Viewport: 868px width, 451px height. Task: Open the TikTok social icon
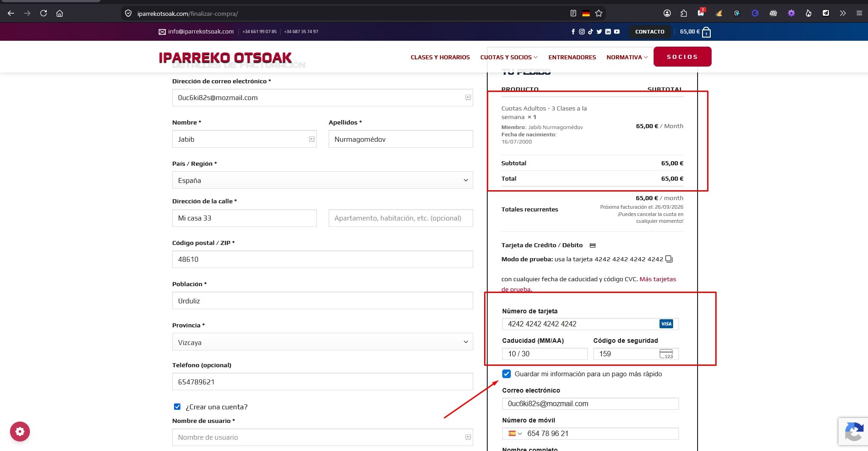point(590,32)
